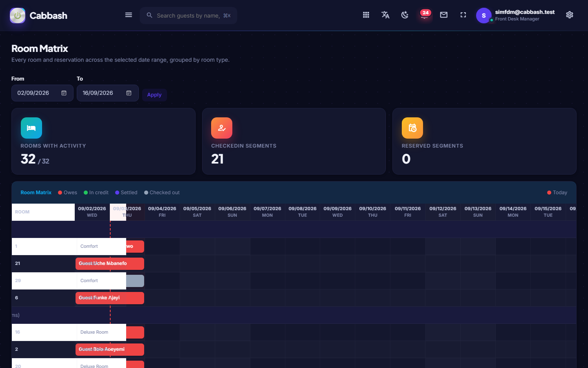This screenshot has height=368, width=588.
Task: Focus the guest search field
Action: click(x=188, y=16)
